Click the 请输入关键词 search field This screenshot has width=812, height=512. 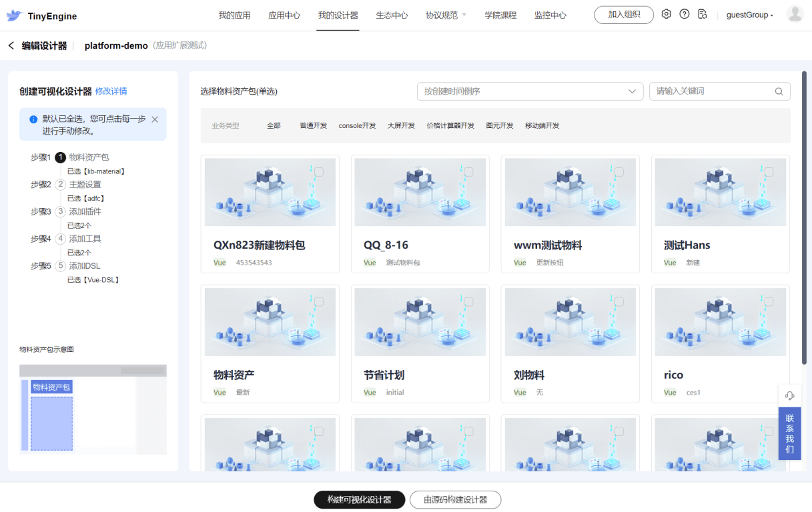[712, 91]
